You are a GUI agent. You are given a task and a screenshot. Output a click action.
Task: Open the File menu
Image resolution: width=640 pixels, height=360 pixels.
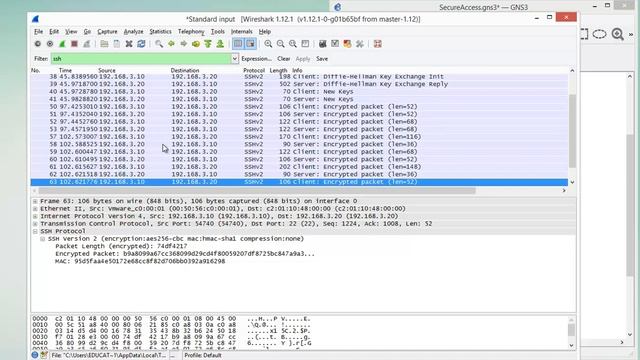click(38, 31)
